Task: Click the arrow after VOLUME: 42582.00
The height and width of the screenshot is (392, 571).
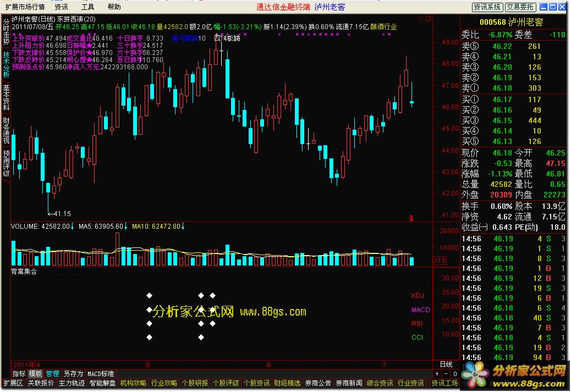Action: (72, 227)
